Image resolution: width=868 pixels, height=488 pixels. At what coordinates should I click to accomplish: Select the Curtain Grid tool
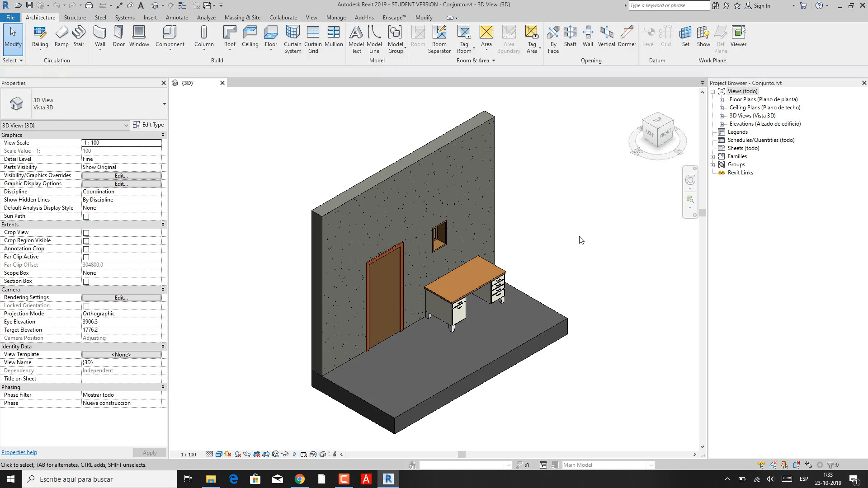pyautogui.click(x=313, y=40)
